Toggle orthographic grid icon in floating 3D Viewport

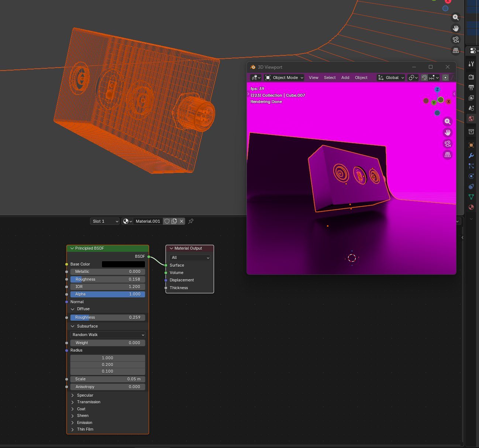[x=448, y=155]
